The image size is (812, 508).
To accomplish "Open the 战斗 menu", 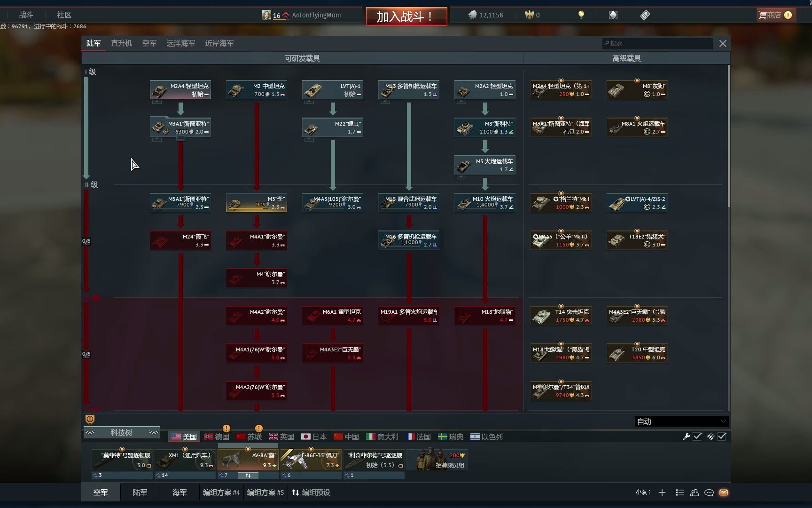I will point(26,15).
